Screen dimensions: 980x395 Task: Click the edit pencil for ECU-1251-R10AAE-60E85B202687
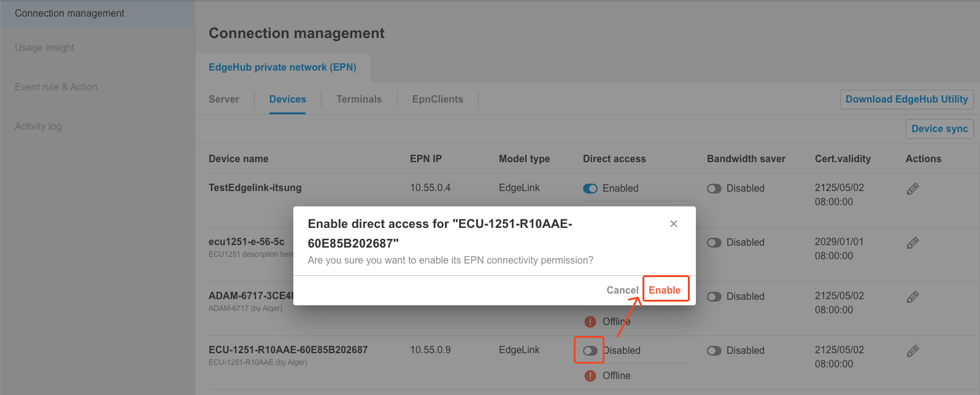(x=912, y=350)
